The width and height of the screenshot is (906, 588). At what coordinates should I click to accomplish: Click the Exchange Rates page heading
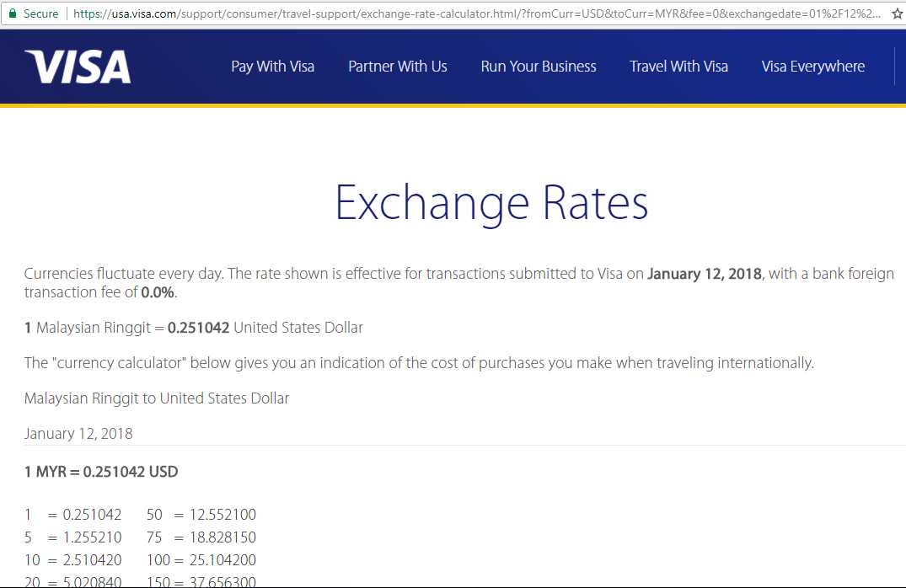(x=491, y=203)
